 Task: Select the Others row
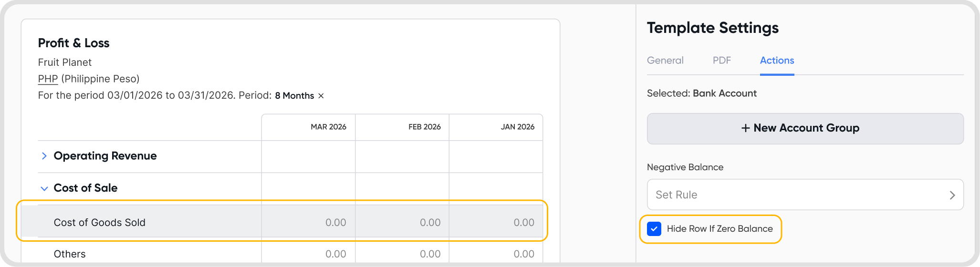coord(70,254)
